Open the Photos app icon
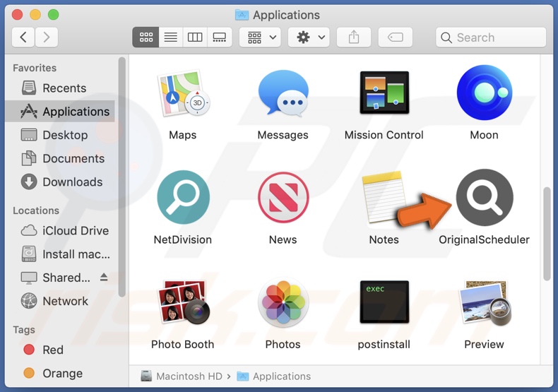The height and width of the screenshot is (392, 558). [283, 302]
